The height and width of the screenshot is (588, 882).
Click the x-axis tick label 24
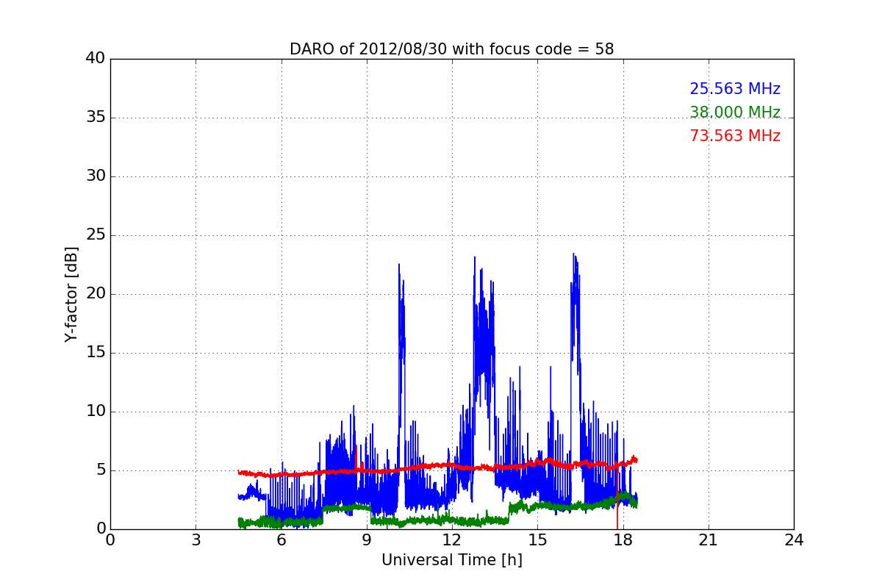tap(794, 539)
